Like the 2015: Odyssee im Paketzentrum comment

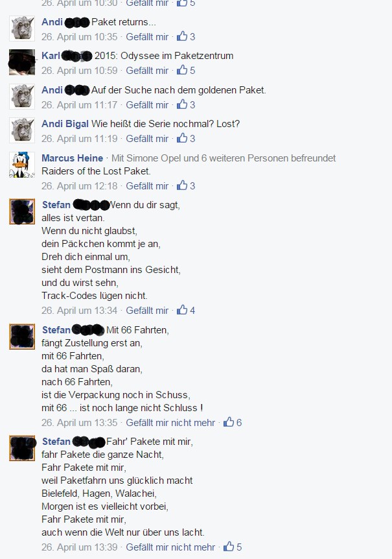(x=147, y=71)
